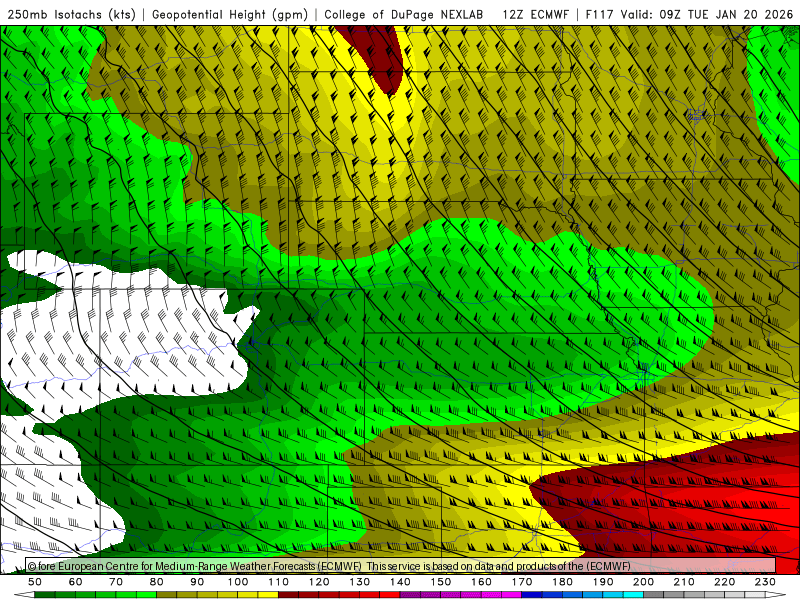Image resolution: width=800 pixels, height=600 pixels.
Task: Click the '90' label on the color scale
Action: [x=197, y=582]
